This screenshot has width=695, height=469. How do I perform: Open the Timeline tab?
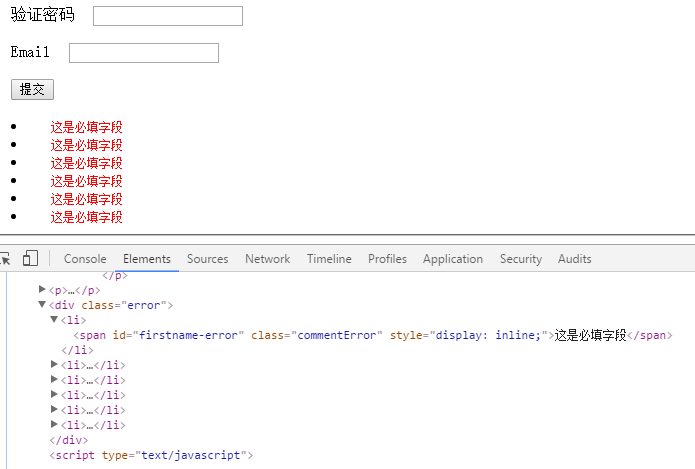pos(329,259)
